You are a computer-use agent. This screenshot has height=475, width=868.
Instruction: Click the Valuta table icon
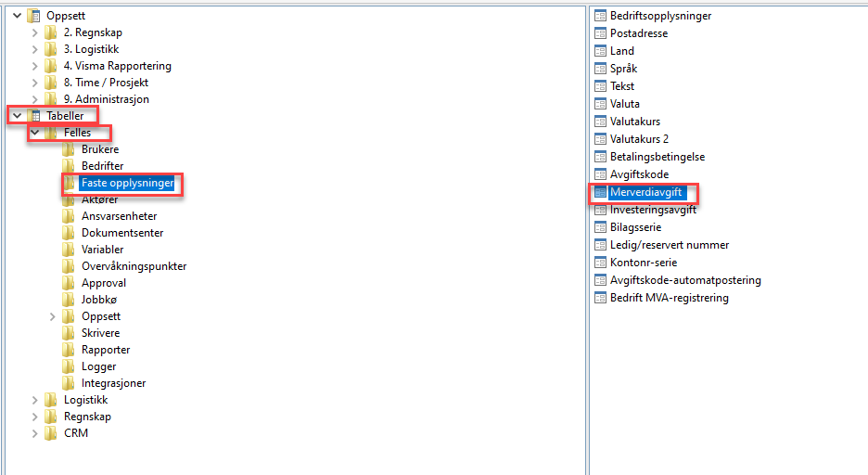(600, 104)
